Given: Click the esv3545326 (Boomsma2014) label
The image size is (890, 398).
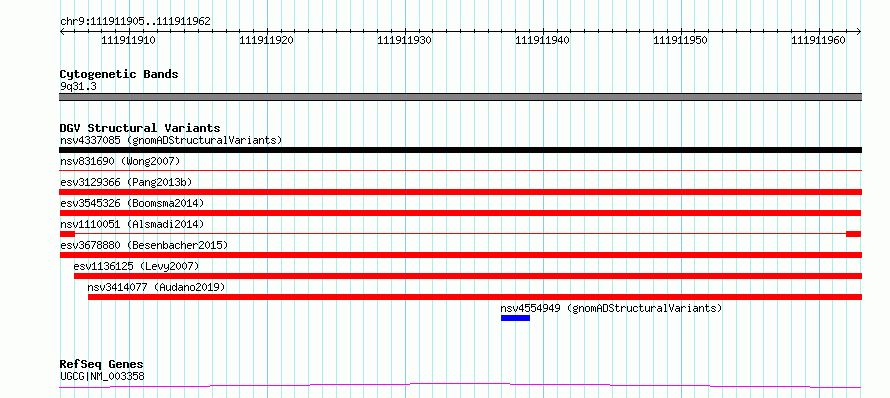Looking at the screenshot, I should click(132, 203).
